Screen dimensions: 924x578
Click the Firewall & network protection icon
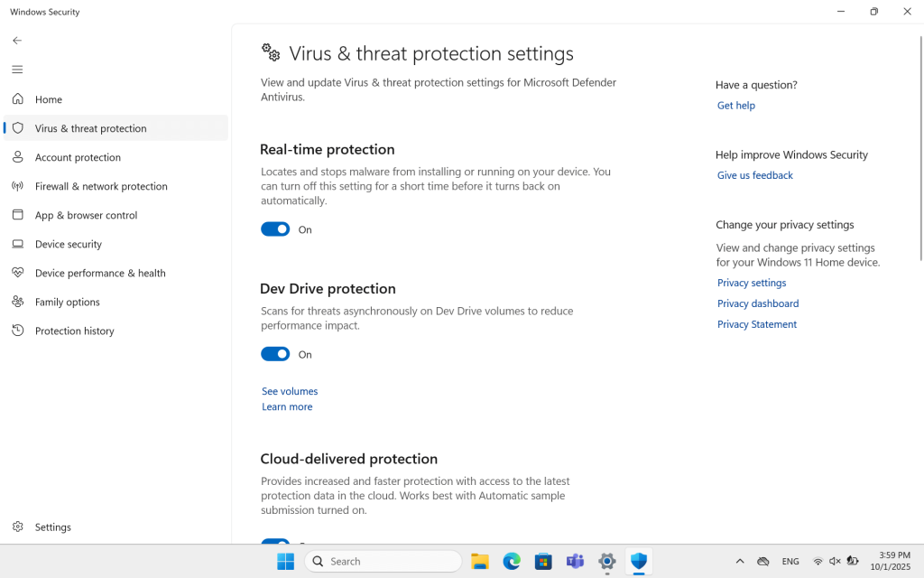click(17, 186)
